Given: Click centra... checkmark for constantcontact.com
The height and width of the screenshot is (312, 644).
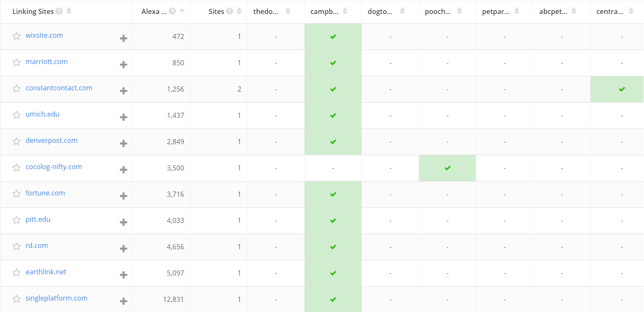Looking at the screenshot, I should click(622, 89).
